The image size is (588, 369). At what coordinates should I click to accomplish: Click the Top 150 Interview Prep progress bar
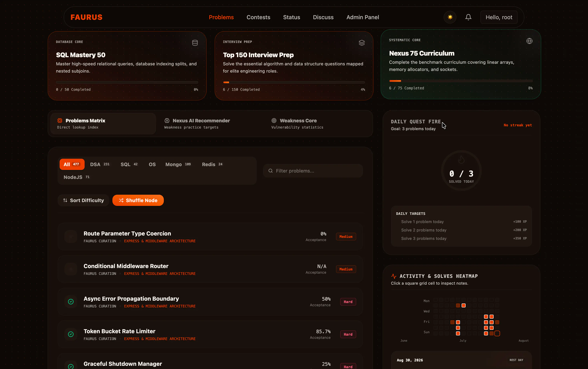(294, 83)
